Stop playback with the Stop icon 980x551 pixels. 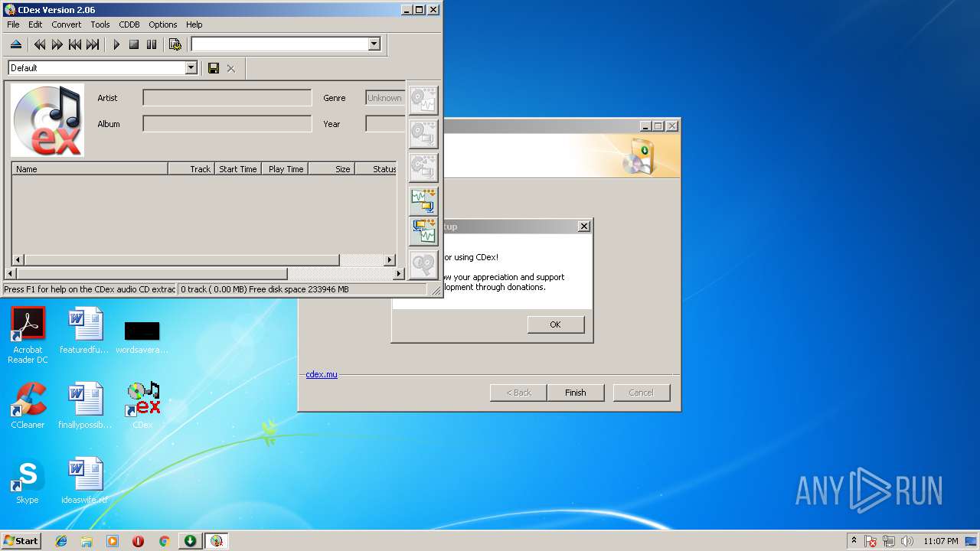[x=134, y=44]
